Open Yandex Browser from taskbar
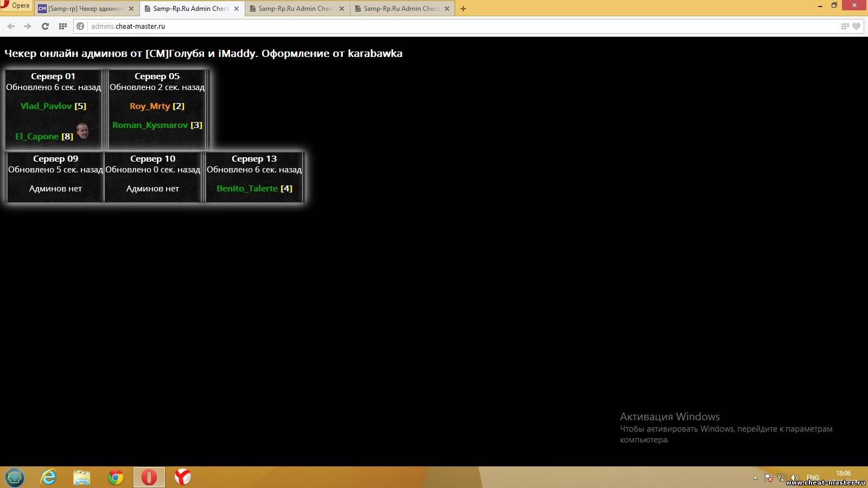The width and height of the screenshot is (868, 488). (x=182, y=477)
